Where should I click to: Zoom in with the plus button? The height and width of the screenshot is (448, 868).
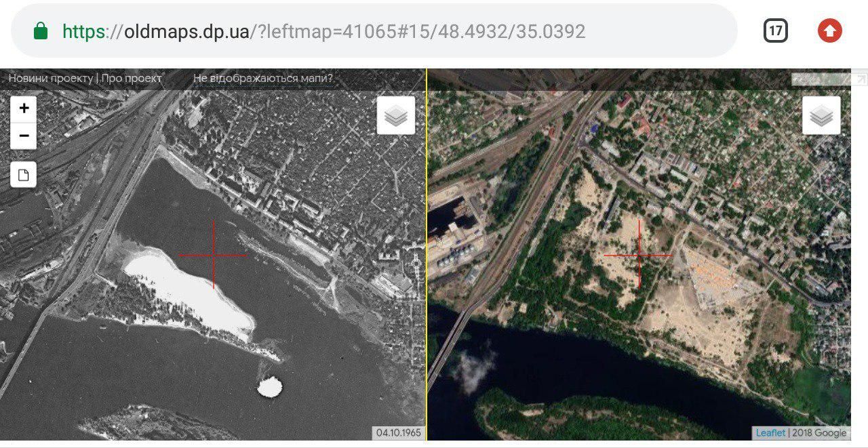[x=24, y=108]
